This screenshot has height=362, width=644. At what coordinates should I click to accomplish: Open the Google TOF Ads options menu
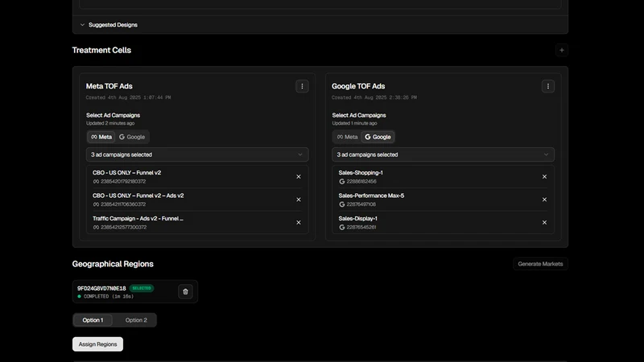(548, 86)
